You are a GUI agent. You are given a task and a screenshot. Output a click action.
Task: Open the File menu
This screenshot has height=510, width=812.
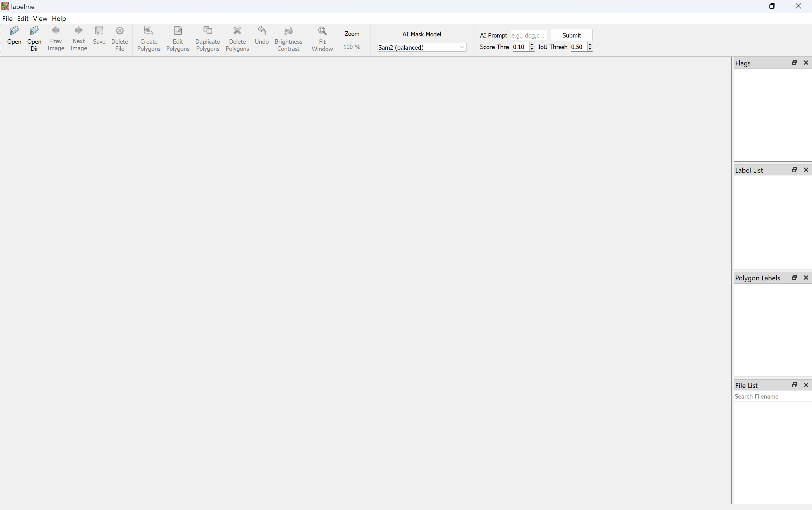[7, 19]
